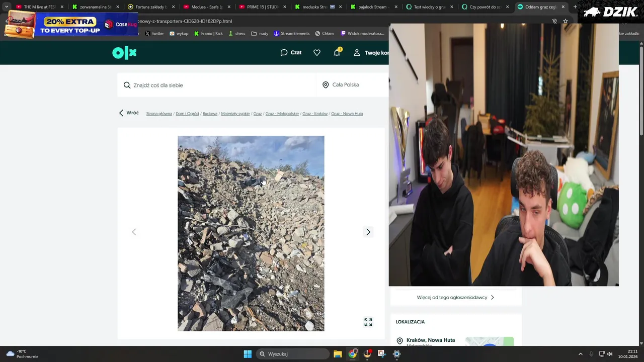Close the 'Fortuna zakłady' tab
The height and width of the screenshot is (362, 644).
point(173,7)
